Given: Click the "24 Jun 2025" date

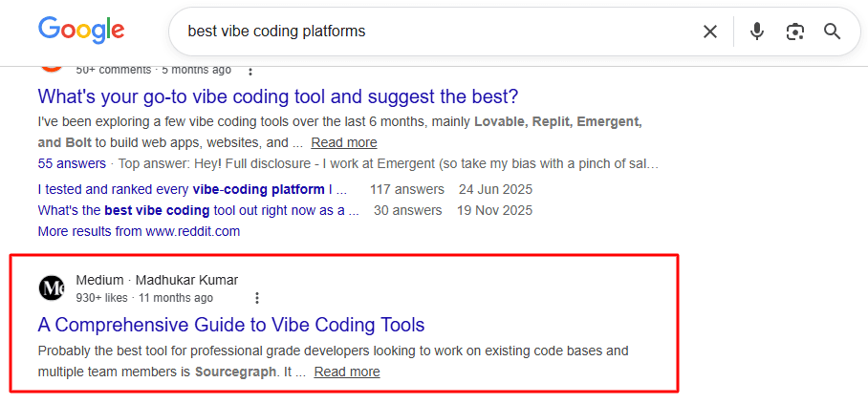Looking at the screenshot, I should (495, 190).
